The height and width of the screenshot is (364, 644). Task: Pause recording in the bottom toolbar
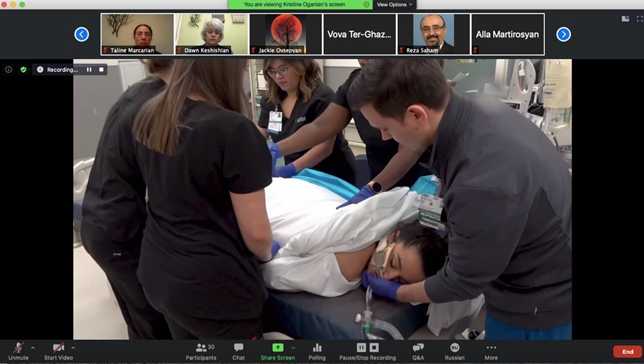361,347
